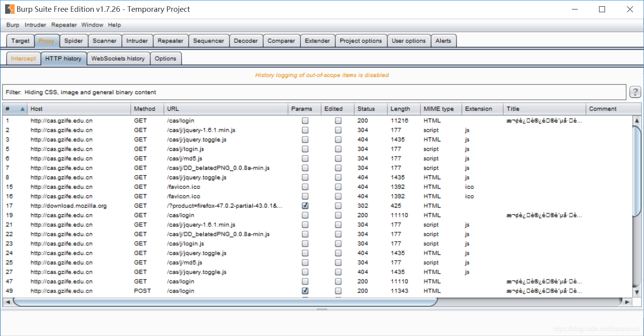The height and width of the screenshot is (336, 644).
Task: Click the pane splitter handle below the table
Action: (322, 309)
